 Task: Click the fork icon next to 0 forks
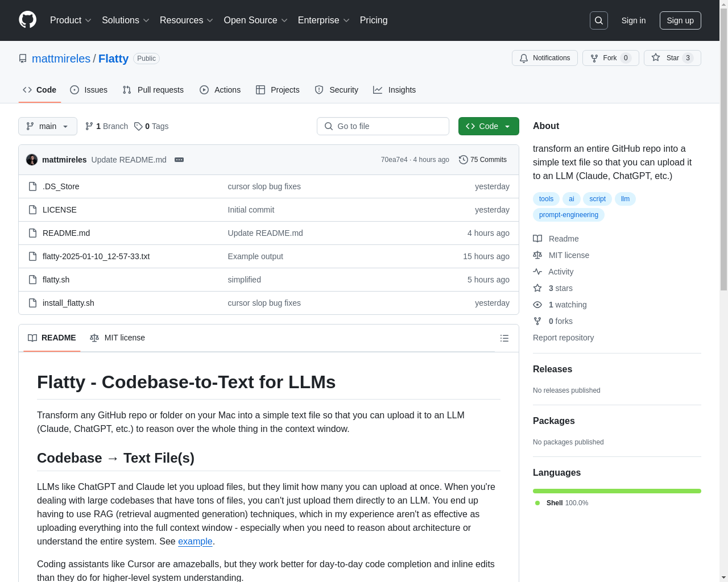pos(537,321)
